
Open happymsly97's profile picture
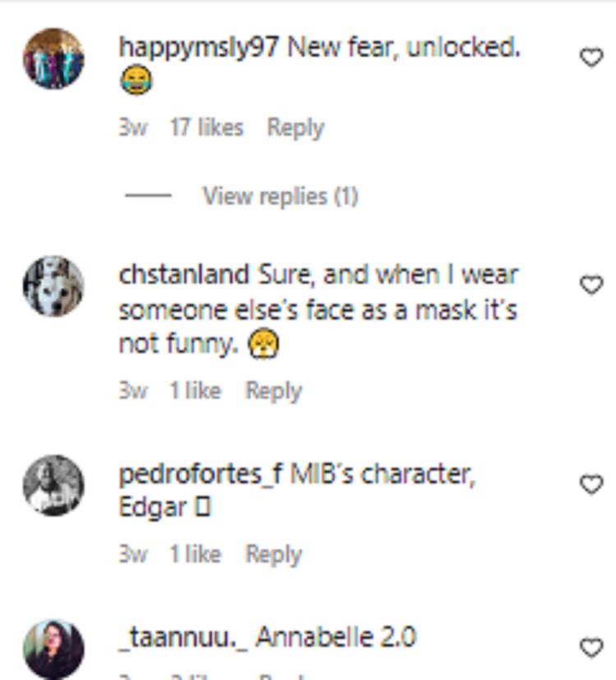pyautogui.click(x=53, y=58)
